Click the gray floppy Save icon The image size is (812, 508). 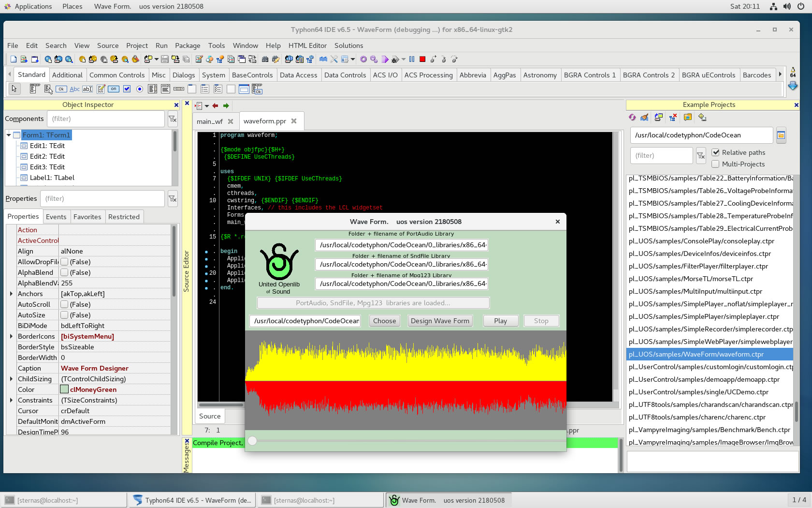[165, 59]
